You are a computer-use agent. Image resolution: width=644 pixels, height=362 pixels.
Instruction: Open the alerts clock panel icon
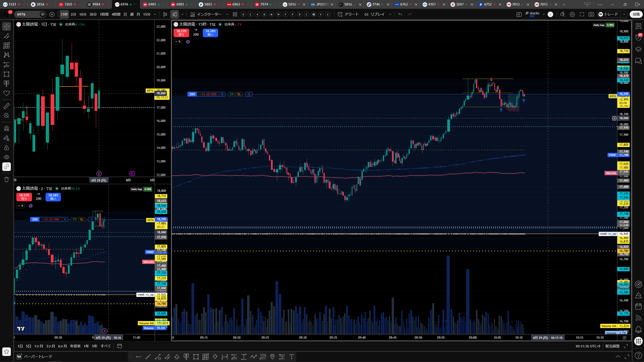pyautogui.click(x=638, y=37)
